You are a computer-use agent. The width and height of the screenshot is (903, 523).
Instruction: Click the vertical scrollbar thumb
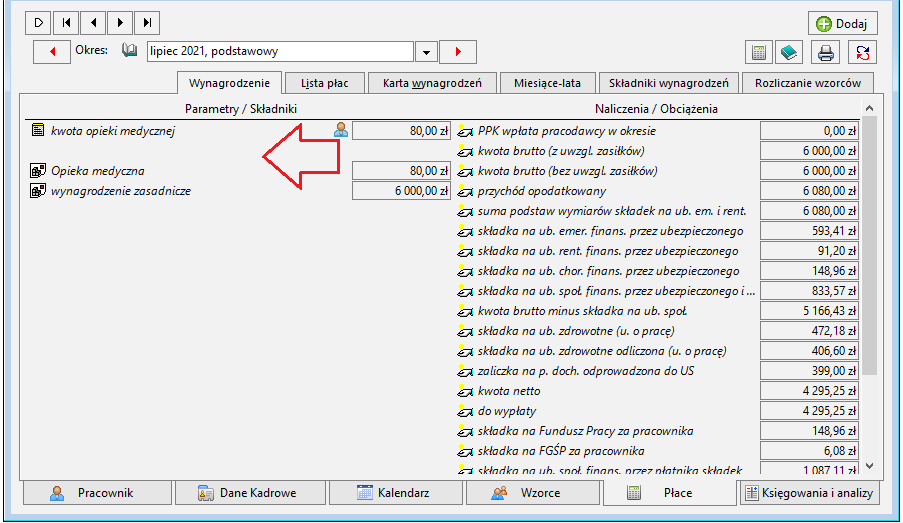pyautogui.click(x=870, y=245)
